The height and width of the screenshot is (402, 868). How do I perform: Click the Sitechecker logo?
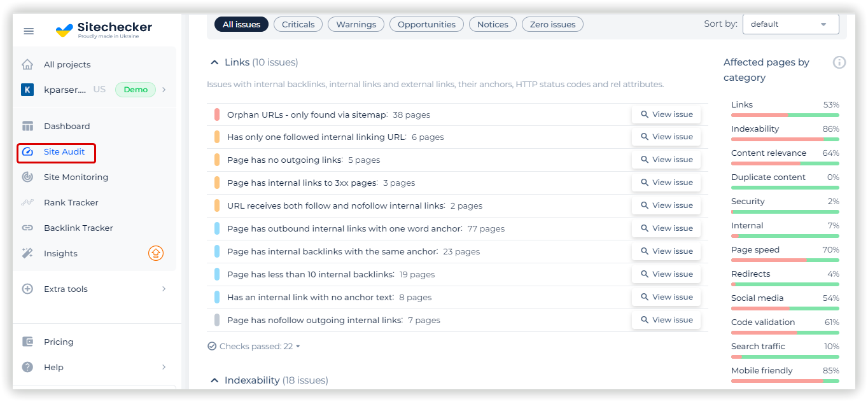104,30
